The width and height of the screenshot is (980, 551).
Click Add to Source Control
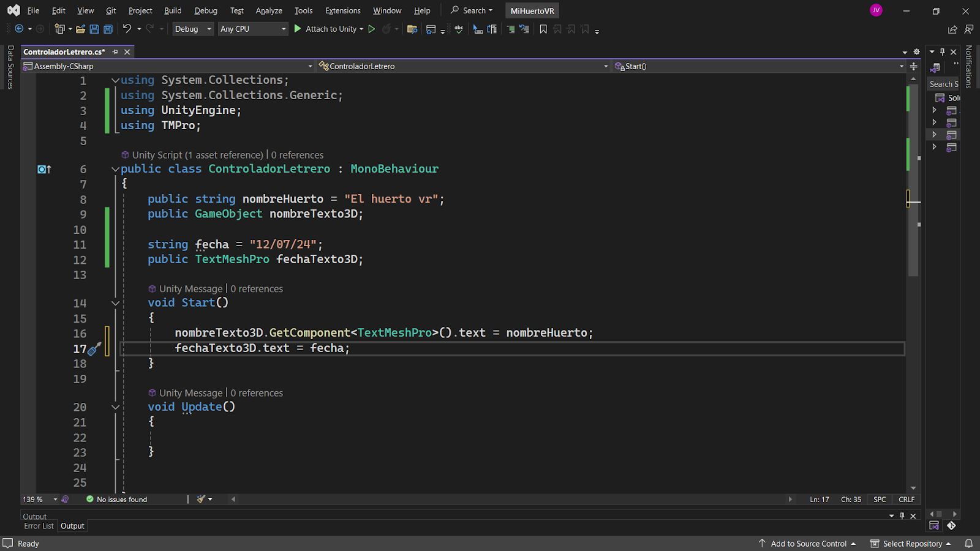(x=808, y=544)
